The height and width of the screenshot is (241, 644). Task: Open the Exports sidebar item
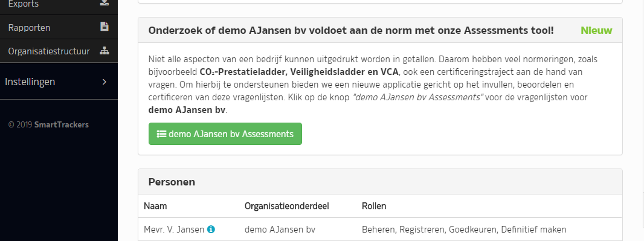point(59,5)
